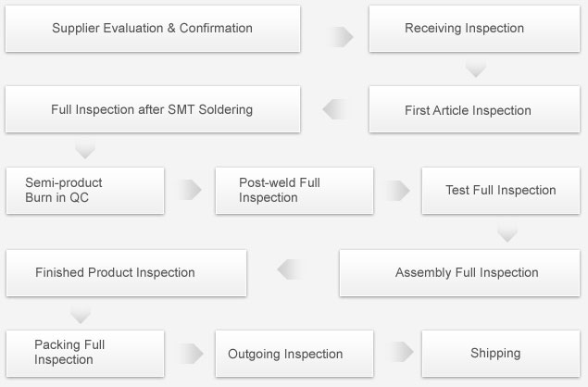This screenshot has width=588, height=387.
Task: Select Full Inspection after SMT Soldering
Action: click(153, 109)
